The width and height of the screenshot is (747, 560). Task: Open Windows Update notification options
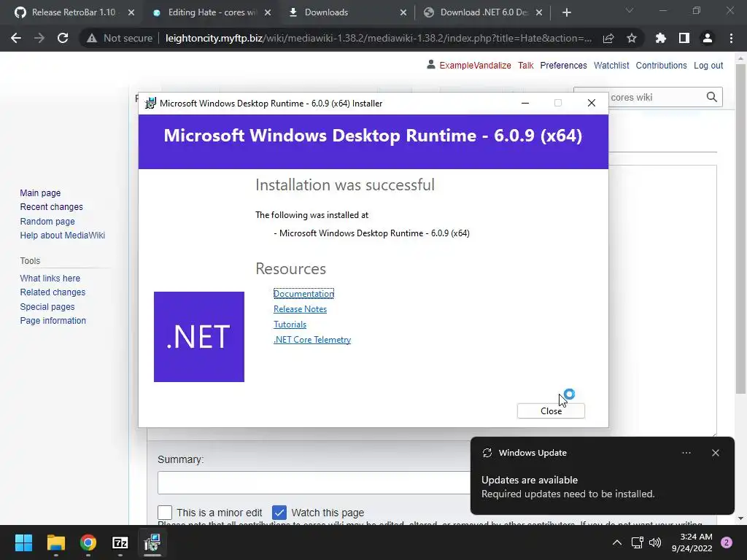[686, 453]
